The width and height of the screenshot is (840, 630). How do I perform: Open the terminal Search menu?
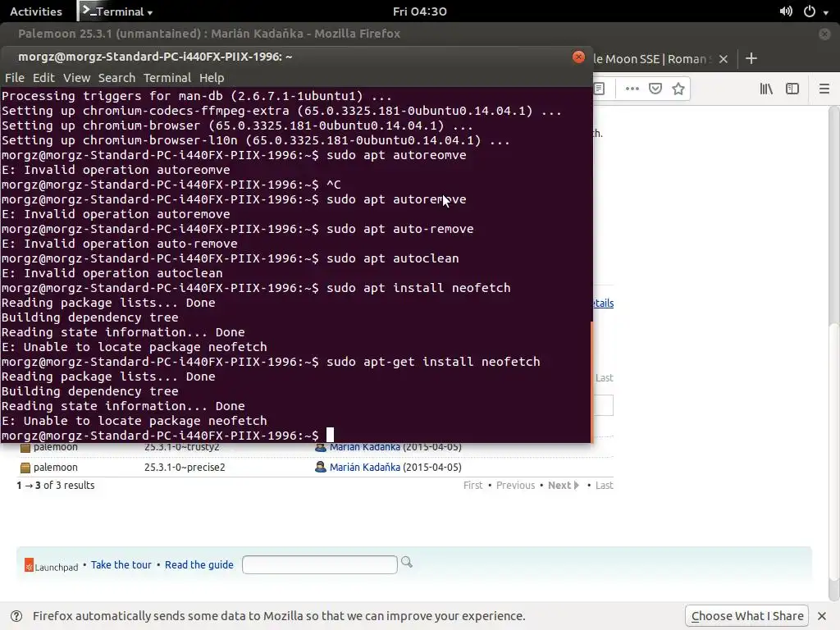coord(116,78)
